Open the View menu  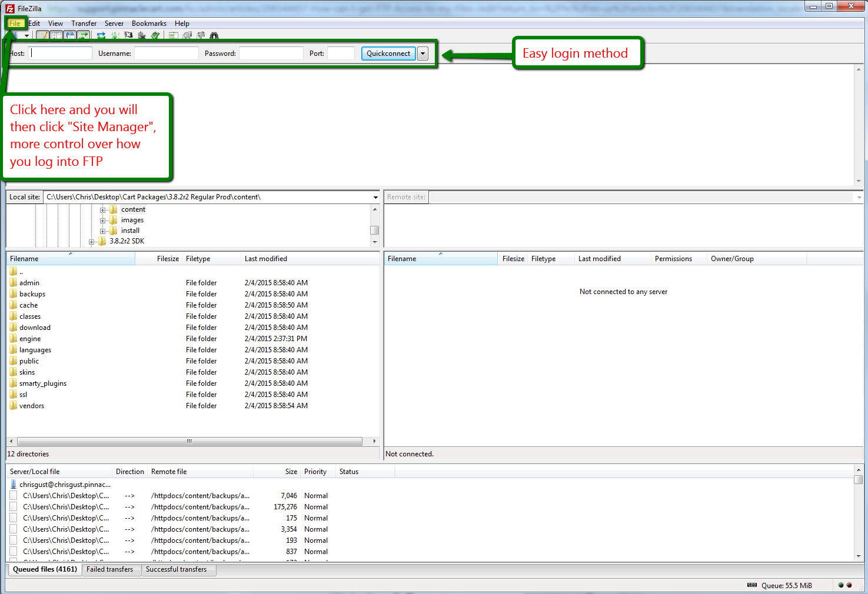[55, 24]
